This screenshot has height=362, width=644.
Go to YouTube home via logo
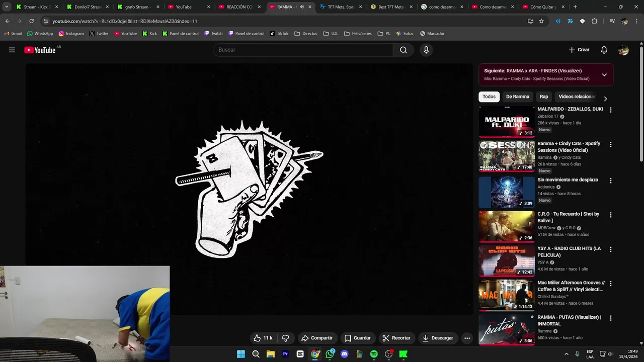tap(40, 50)
